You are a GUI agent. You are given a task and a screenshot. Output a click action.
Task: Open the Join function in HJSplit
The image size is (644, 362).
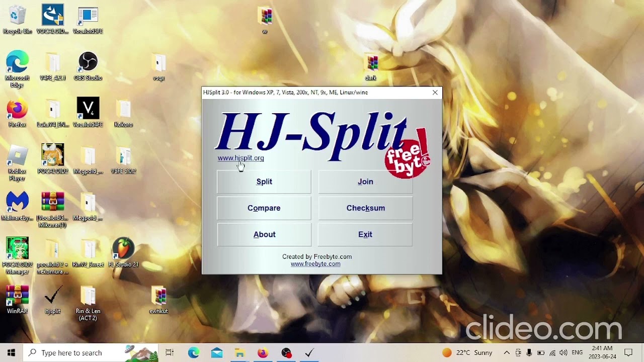[365, 182]
